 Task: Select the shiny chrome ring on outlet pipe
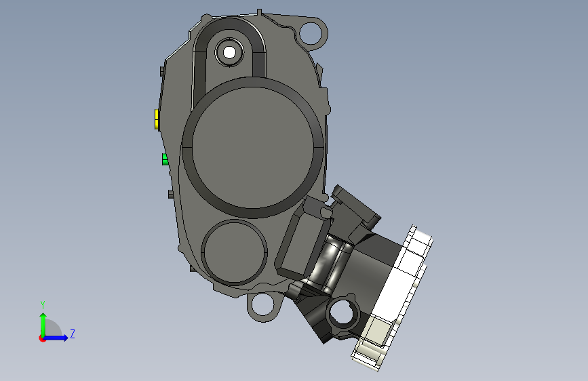pos(330,264)
